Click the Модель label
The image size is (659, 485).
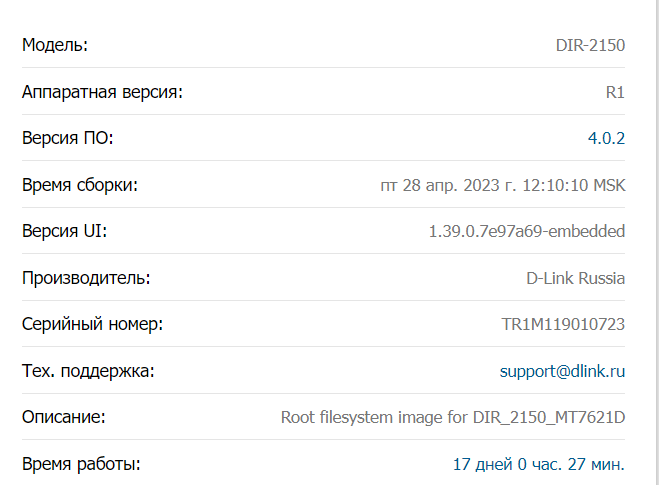click(55, 45)
